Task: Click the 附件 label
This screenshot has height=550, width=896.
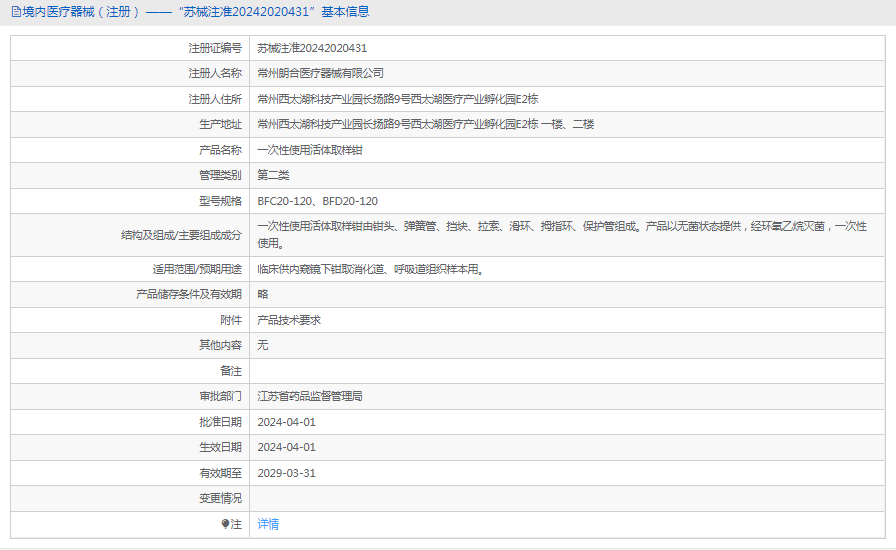Action: click(231, 320)
